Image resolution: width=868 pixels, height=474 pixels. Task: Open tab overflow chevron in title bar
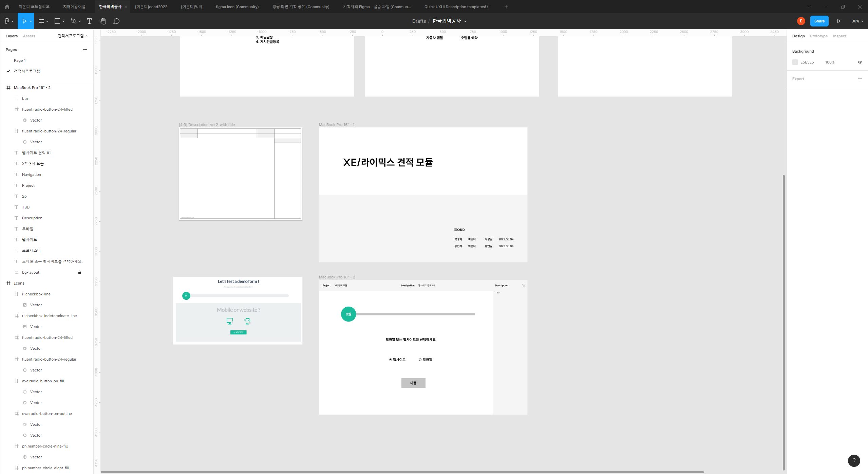809,7
